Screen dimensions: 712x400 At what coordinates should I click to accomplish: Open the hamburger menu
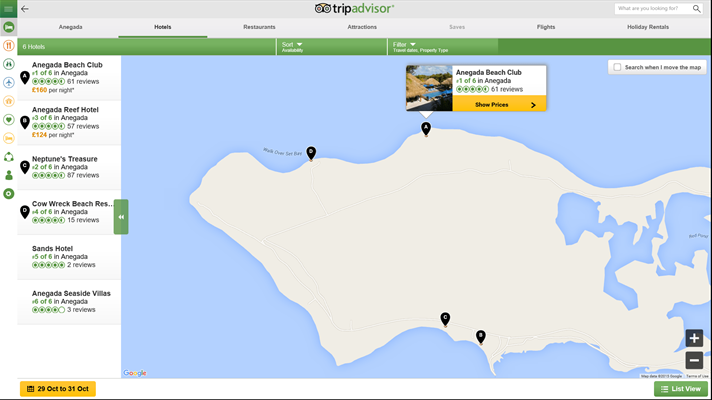tap(8, 9)
